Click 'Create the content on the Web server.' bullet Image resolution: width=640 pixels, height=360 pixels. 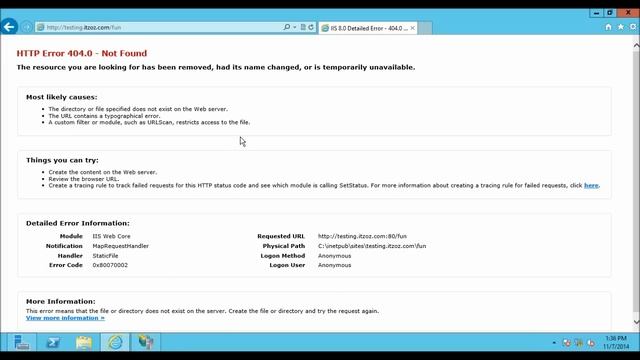click(102, 172)
